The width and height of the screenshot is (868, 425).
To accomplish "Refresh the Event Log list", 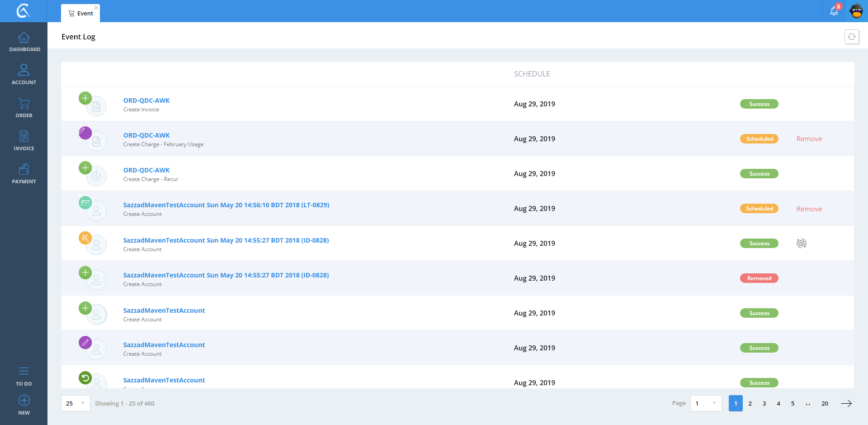I will [x=852, y=37].
